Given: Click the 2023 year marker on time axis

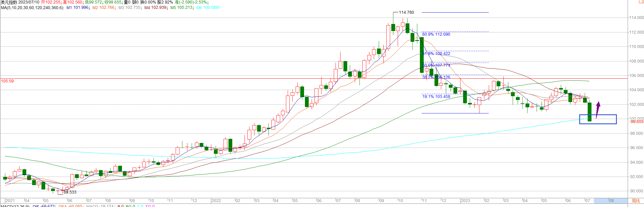Looking at the screenshot, I should [465, 201].
